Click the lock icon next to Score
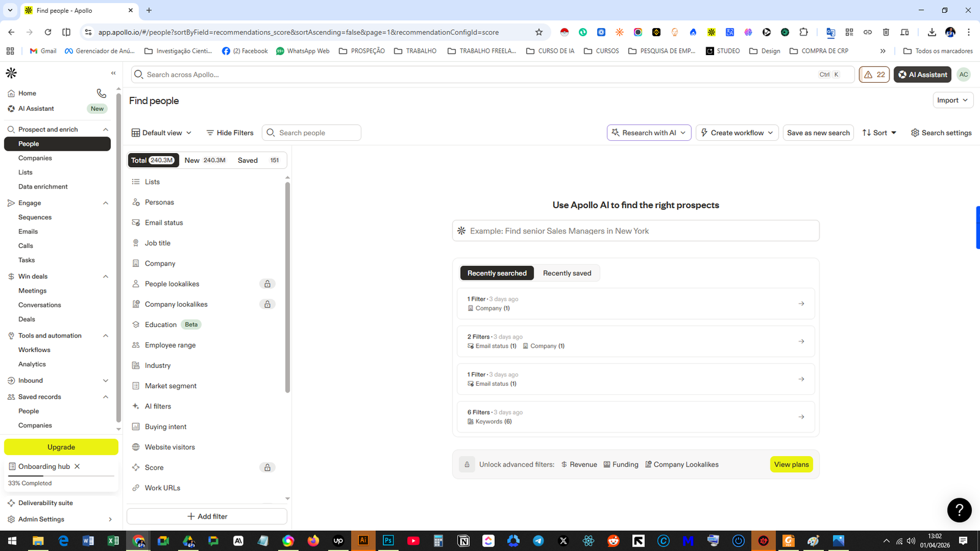 [x=267, y=468]
